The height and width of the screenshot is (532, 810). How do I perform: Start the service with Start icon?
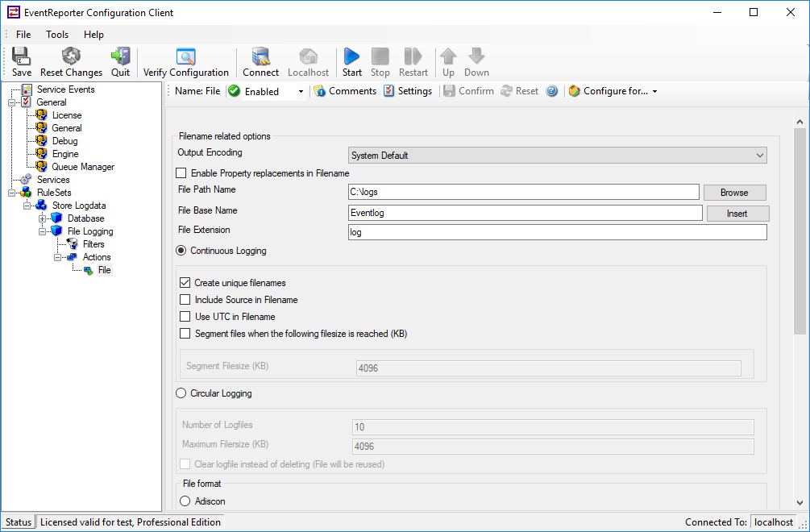pyautogui.click(x=351, y=62)
